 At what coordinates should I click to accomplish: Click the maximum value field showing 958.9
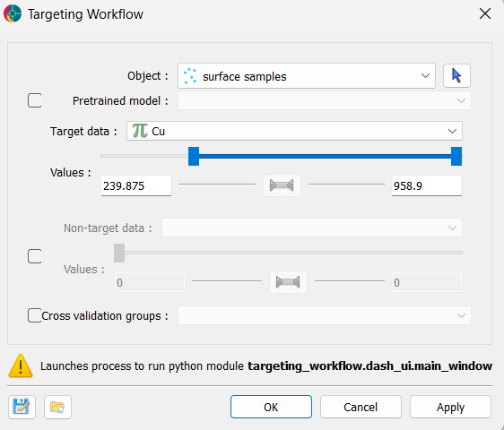pos(427,185)
